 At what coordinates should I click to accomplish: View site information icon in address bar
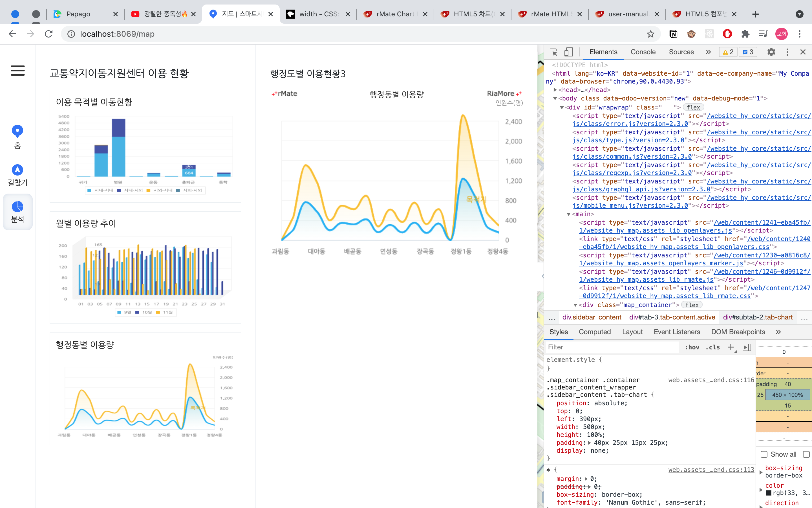click(71, 34)
